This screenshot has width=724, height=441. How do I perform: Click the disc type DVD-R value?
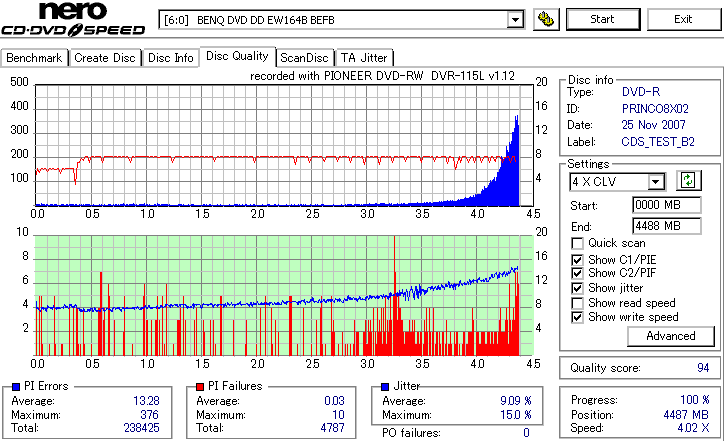coord(641,92)
